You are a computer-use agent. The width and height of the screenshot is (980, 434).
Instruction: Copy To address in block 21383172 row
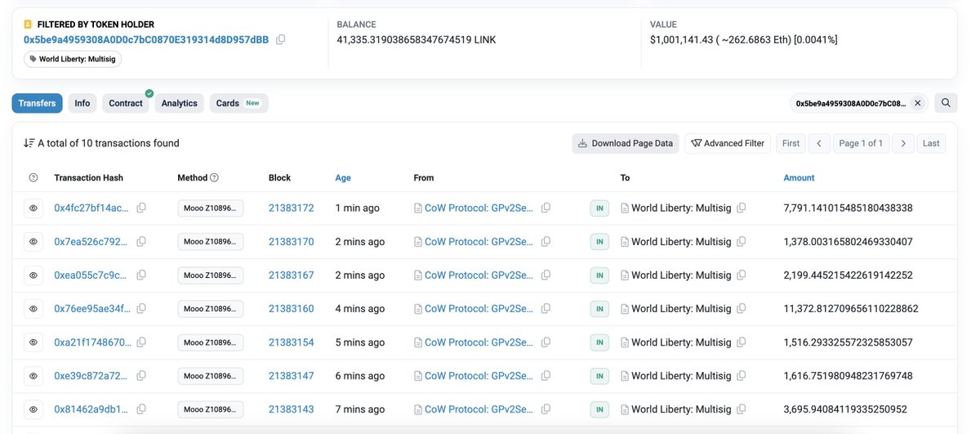(742, 208)
